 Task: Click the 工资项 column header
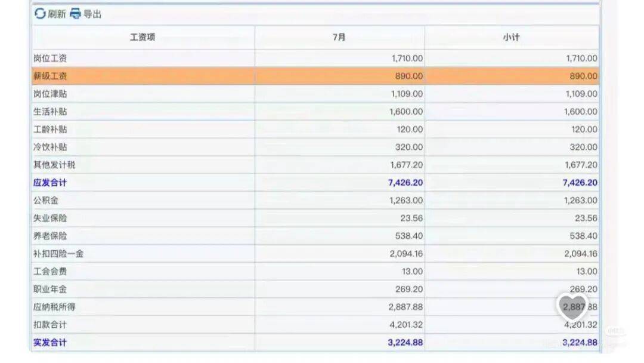[143, 38]
